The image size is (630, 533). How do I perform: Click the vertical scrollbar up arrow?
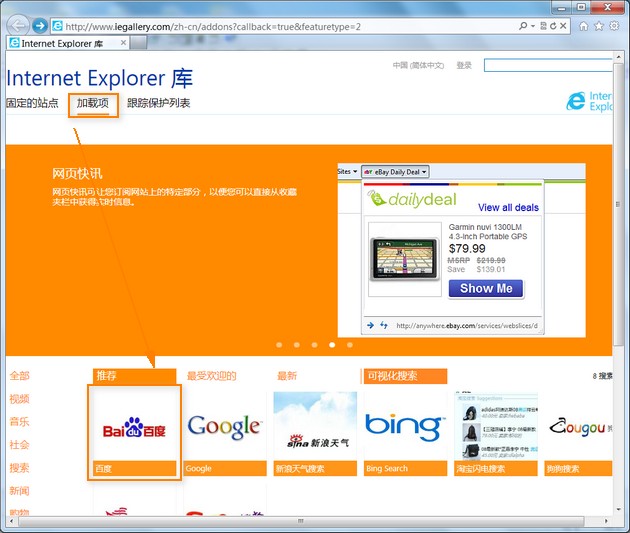618,56
